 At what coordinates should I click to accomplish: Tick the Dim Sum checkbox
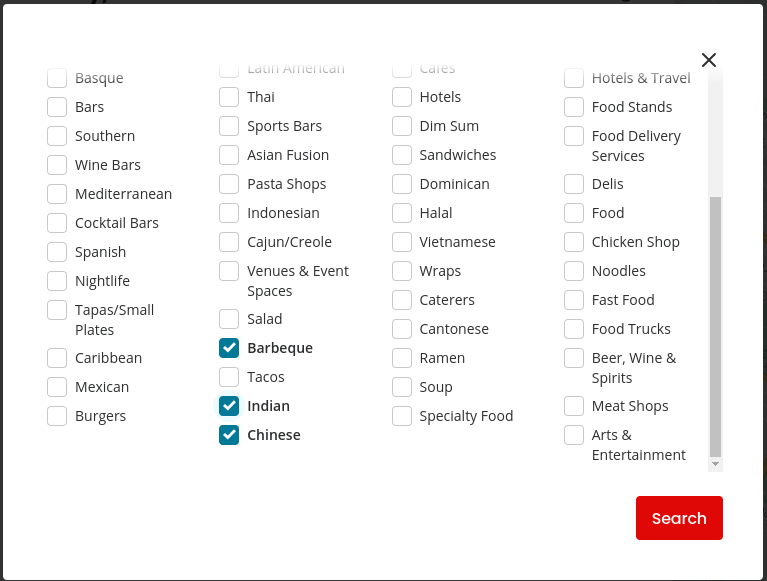coord(402,126)
